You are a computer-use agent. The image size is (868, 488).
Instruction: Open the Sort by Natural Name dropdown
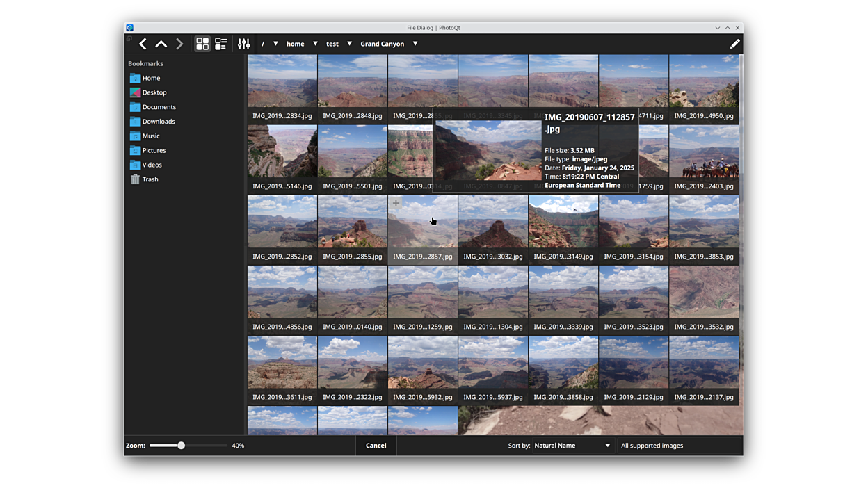click(x=572, y=446)
